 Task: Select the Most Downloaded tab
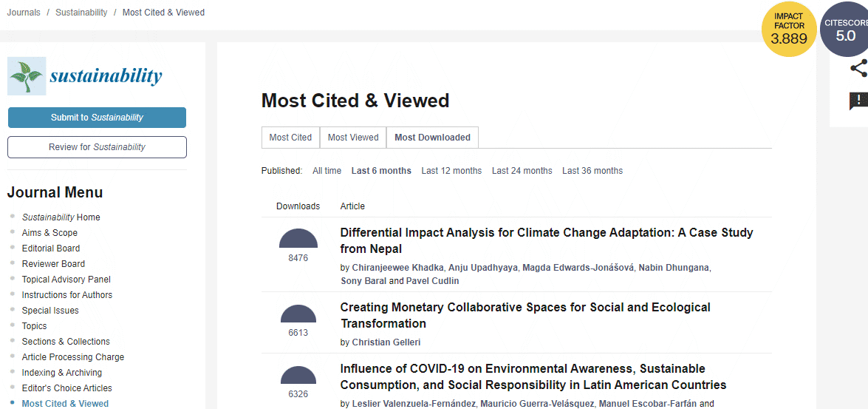point(432,138)
